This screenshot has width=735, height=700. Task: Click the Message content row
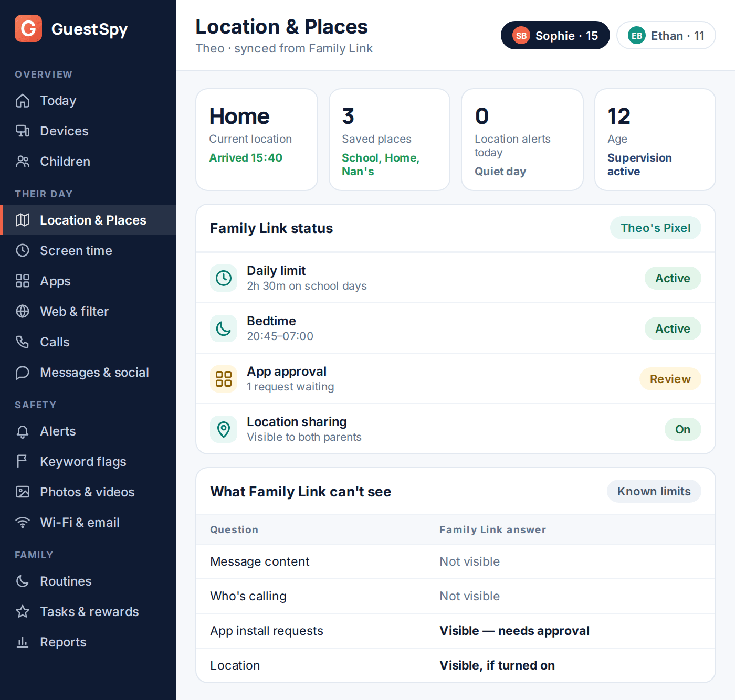(x=456, y=561)
